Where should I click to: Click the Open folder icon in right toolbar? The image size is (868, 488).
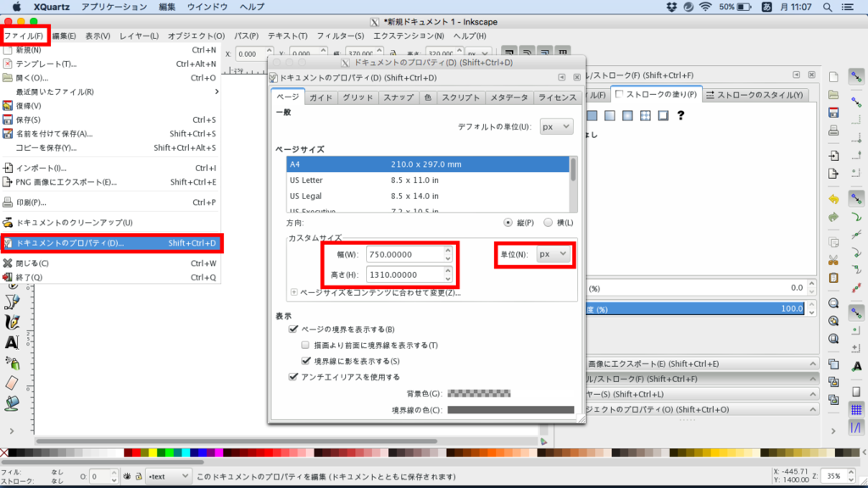coord(834,95)
